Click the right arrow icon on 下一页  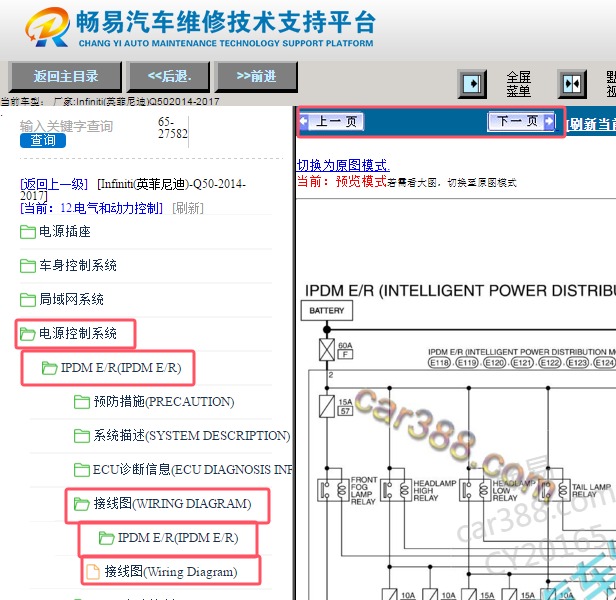click(549, 121)
